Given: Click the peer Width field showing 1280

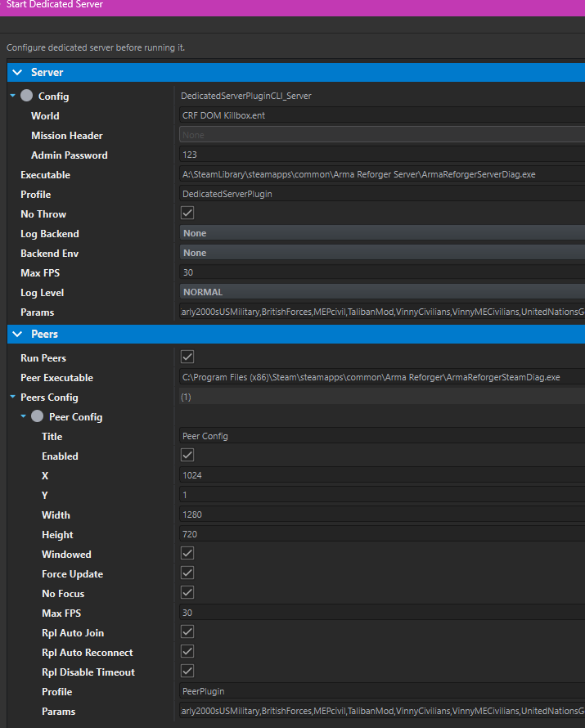Looking at the screenshot, I should [381, 515].
